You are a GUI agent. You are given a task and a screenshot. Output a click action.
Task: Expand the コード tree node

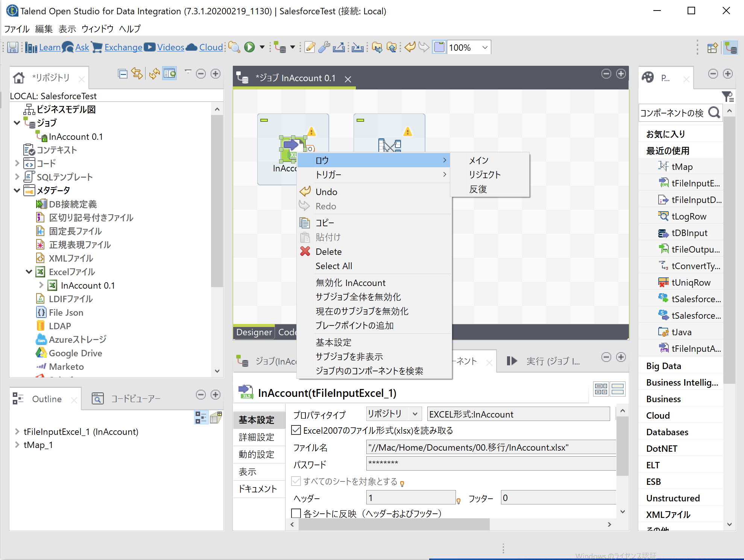click(17, 163)
